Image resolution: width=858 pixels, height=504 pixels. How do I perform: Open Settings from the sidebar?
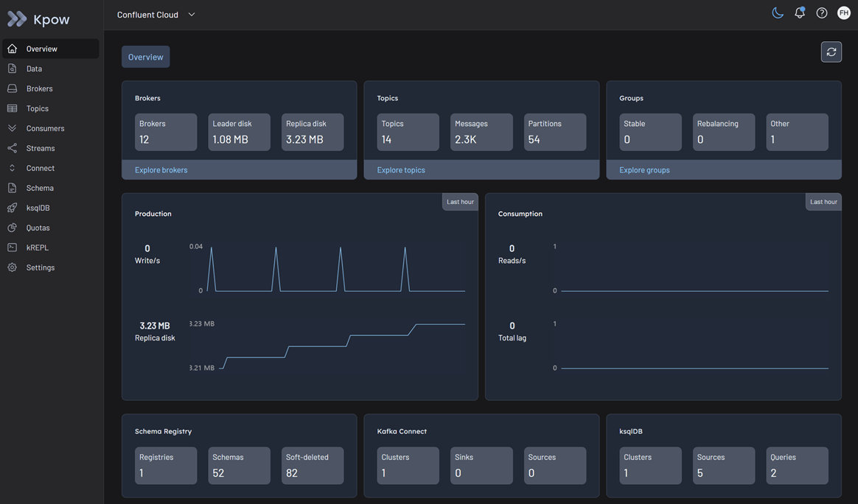[40, 267]
